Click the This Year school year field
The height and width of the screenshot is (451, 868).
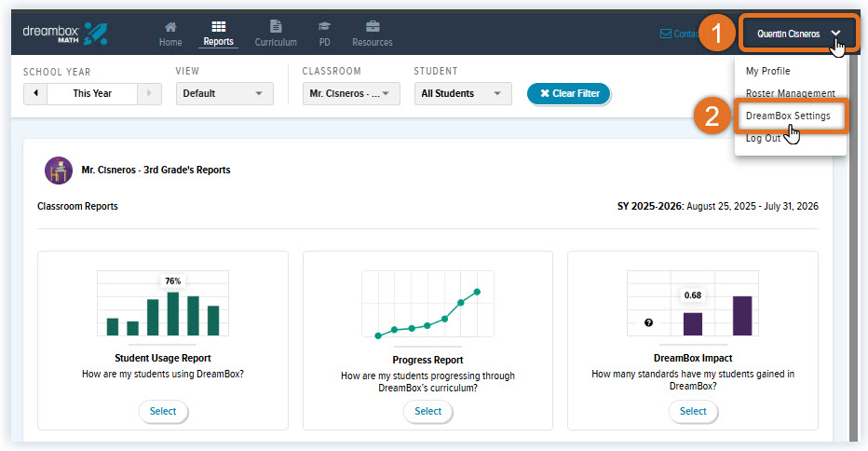(x=92, y=93)
